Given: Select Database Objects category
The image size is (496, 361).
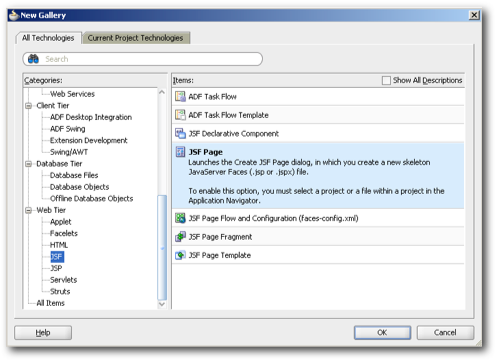Looking at the screenshot, I should pos(79,187).
